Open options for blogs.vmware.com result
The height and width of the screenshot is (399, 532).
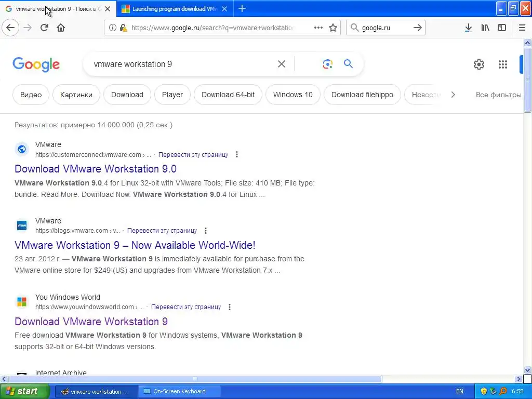coord(206,231)
